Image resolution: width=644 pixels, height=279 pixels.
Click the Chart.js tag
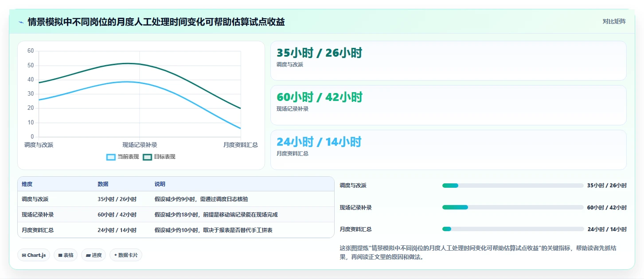coord(34,255)
